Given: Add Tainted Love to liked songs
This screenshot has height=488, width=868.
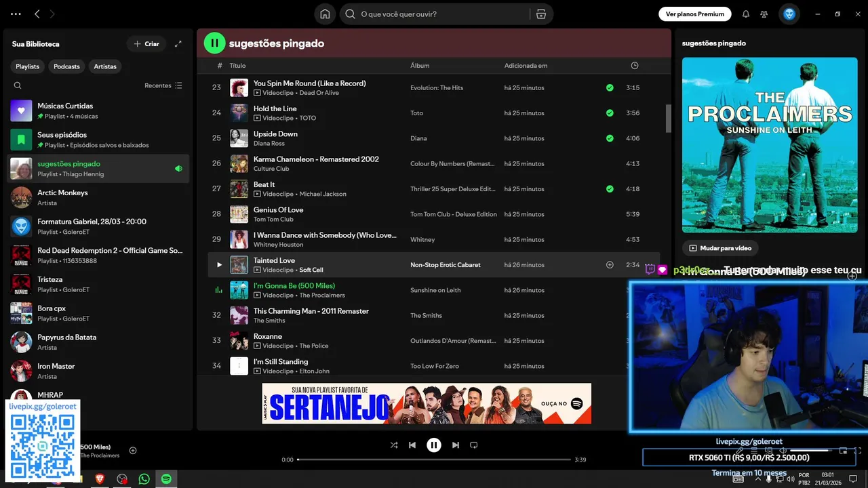Looking at the screenshot, I should 610,265.
